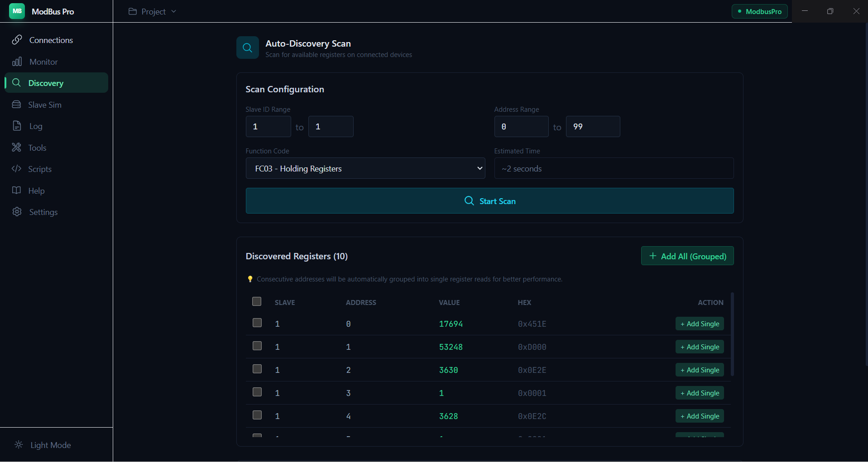Open the Log icon in sidebar

(16, 126)
